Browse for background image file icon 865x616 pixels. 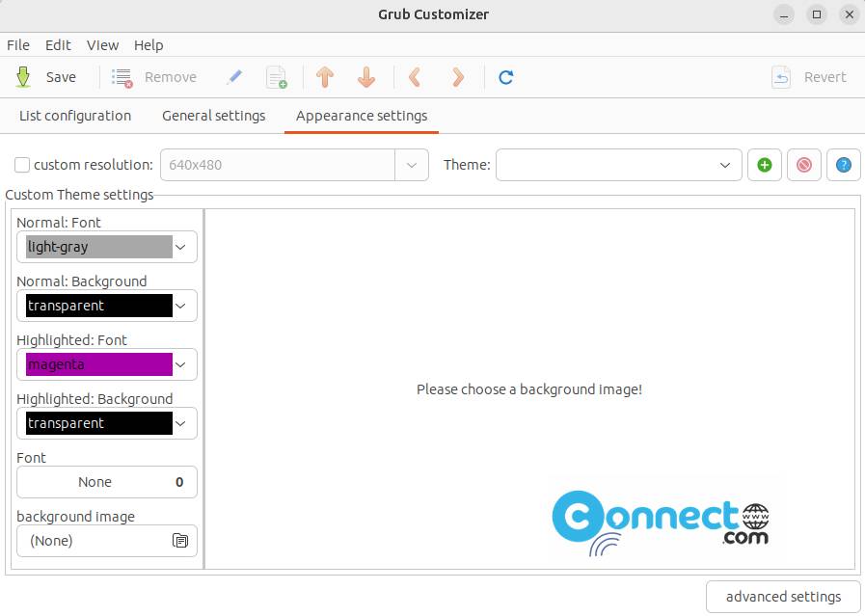(x=180, y=541)
